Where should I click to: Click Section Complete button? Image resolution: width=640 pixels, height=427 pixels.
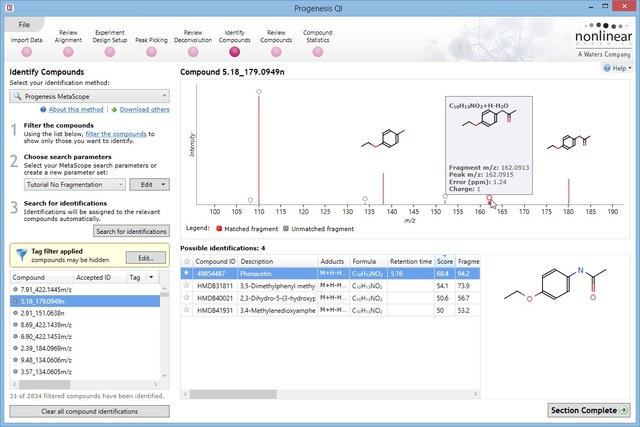[589, 410]
